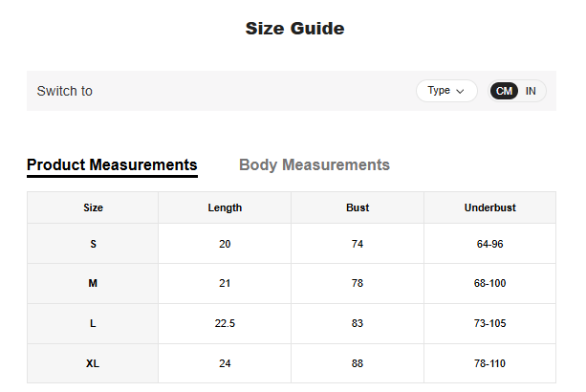This screenshot has height=392, width=586.
Task: Click the Size column header
Action: pos(93,207)
